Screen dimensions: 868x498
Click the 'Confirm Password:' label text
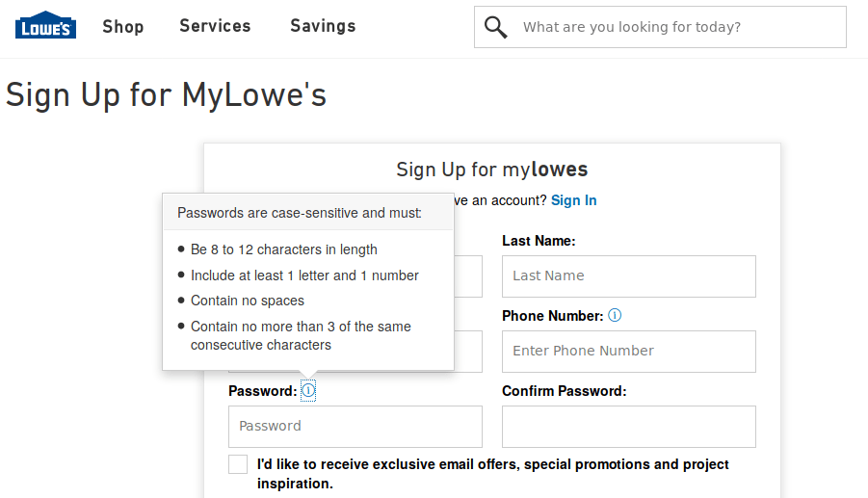[564, 391]
